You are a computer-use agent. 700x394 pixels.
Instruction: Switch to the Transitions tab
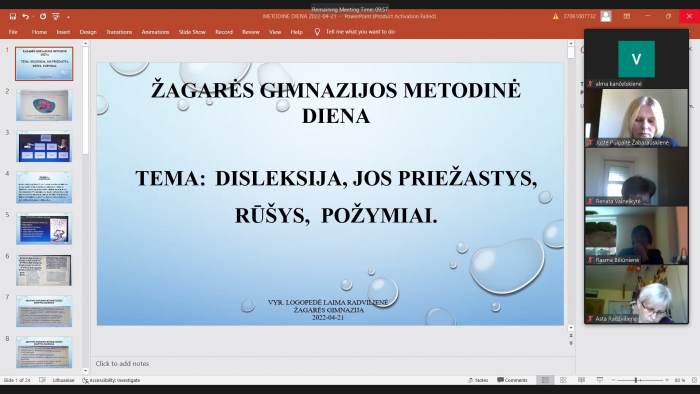pyautogui.click(x=119, y=32)
